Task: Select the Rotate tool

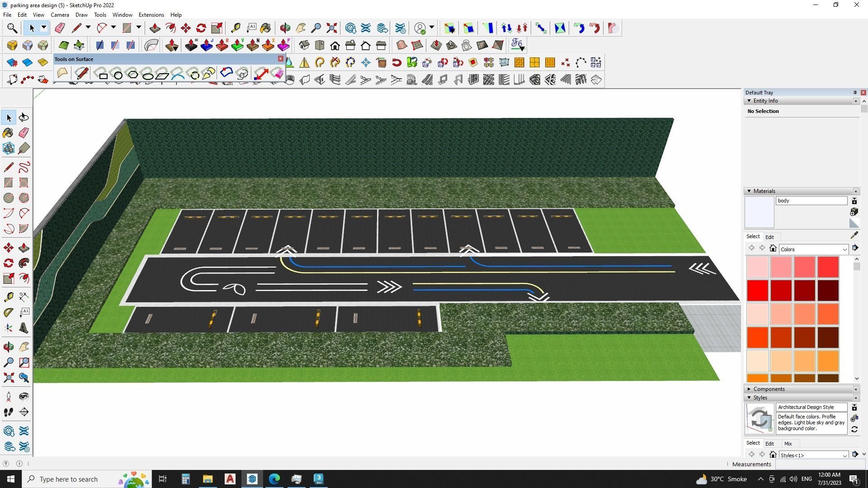Action: coord(8,263)
